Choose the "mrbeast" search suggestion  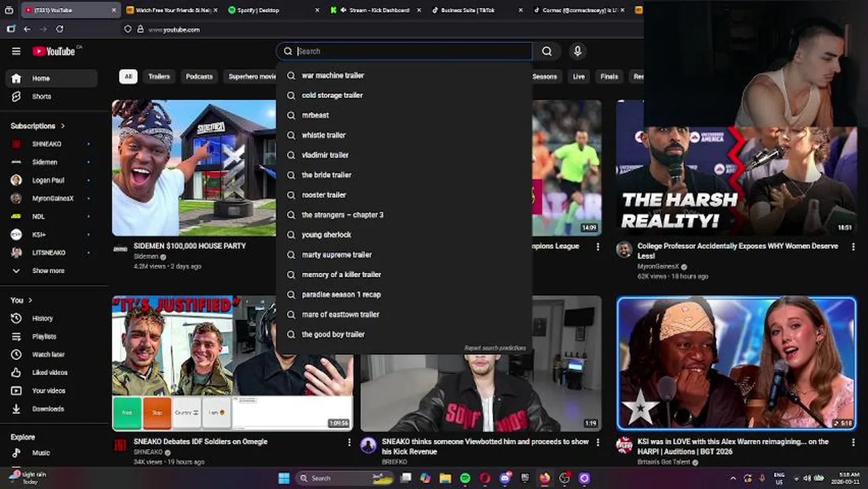404,115
